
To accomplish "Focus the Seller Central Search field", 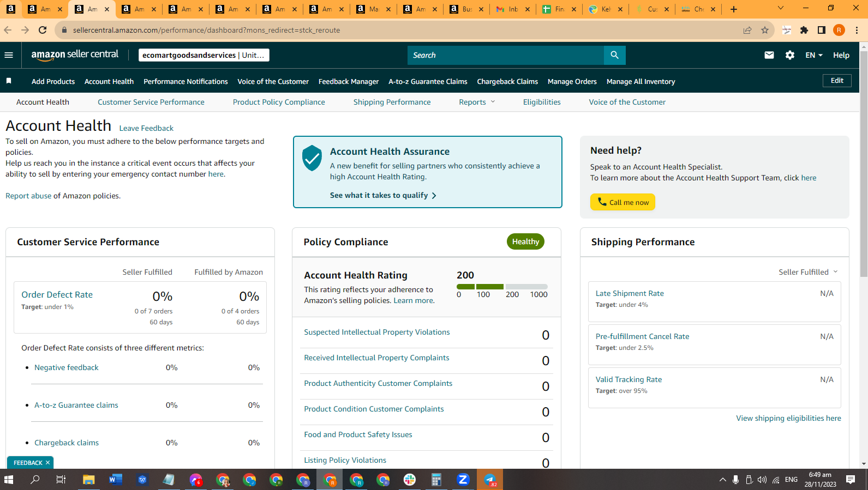I will click(x=505, y=55).
